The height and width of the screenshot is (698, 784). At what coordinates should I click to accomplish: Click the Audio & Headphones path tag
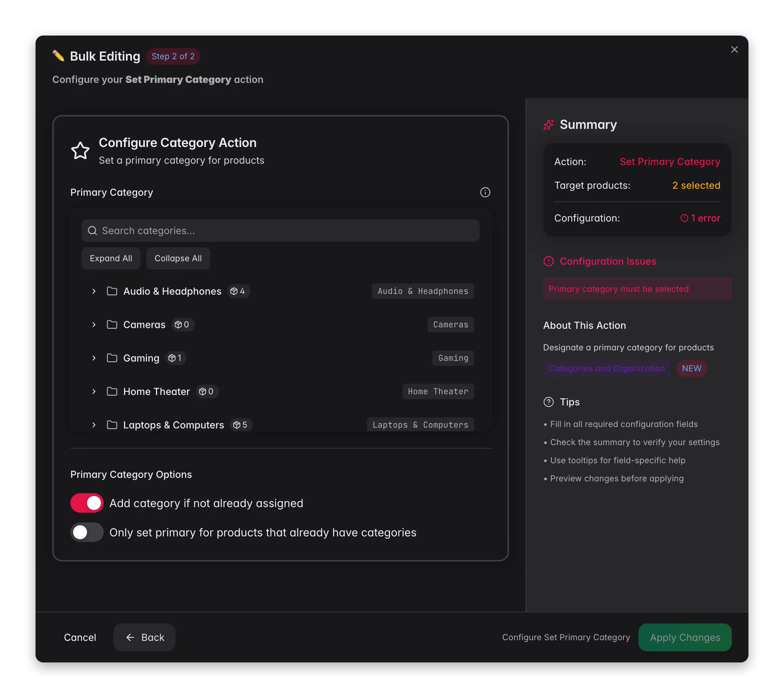(x=423, y=291)
